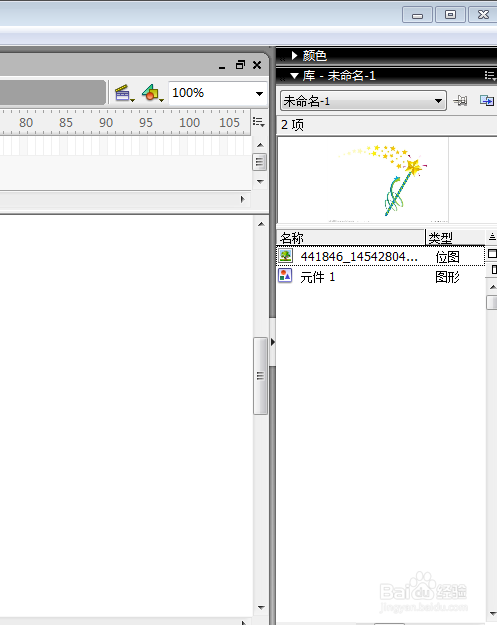Image resolution: width=497 pixels, height=625 pixels.
Task: Click the graphic symbol icon of 元件 1
Action: tap(285, 276)
